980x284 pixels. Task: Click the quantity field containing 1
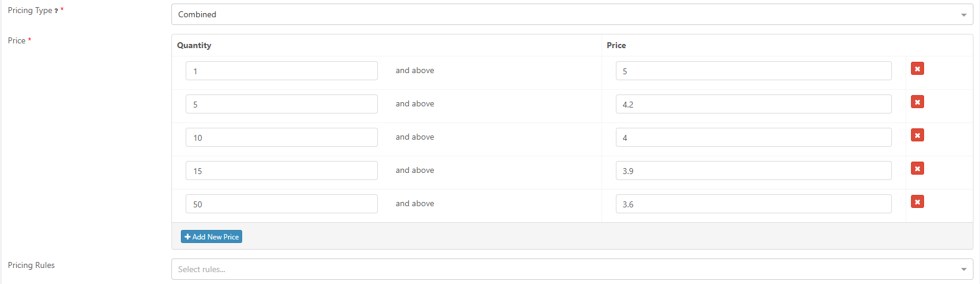(281, 71)
